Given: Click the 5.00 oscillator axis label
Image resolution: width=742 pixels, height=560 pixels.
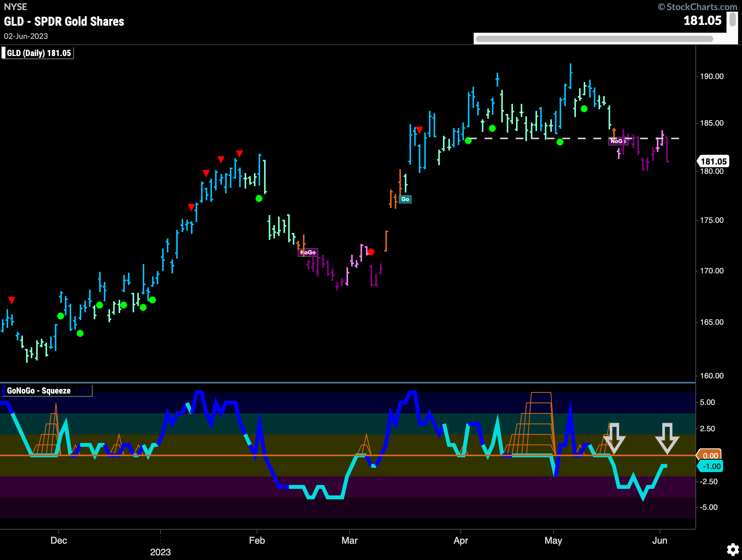Looking at the screenshot, I should [x=707, y=402].
